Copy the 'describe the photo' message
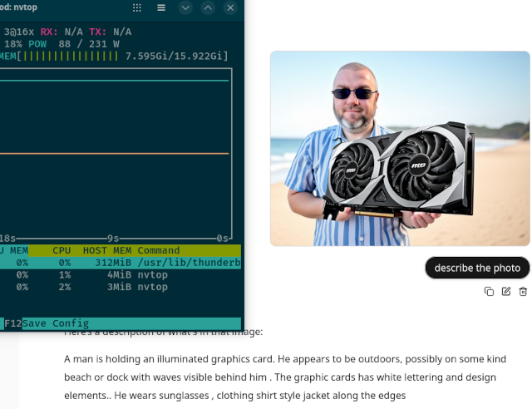The image size is (532, 409). click(489, 291)
